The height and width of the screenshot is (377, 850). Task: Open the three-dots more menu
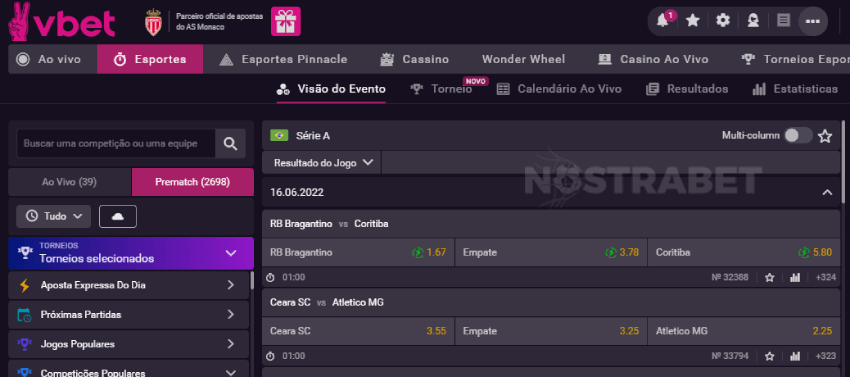coord(813,21)
